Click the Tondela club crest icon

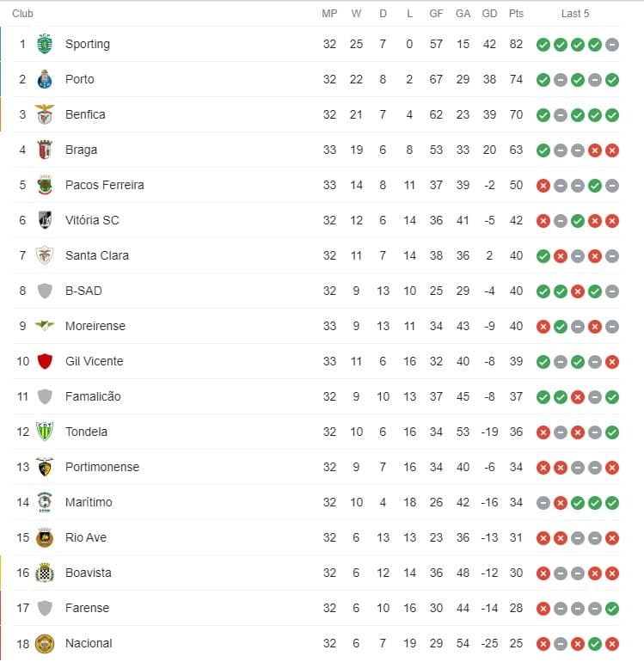tap(45, 432)
